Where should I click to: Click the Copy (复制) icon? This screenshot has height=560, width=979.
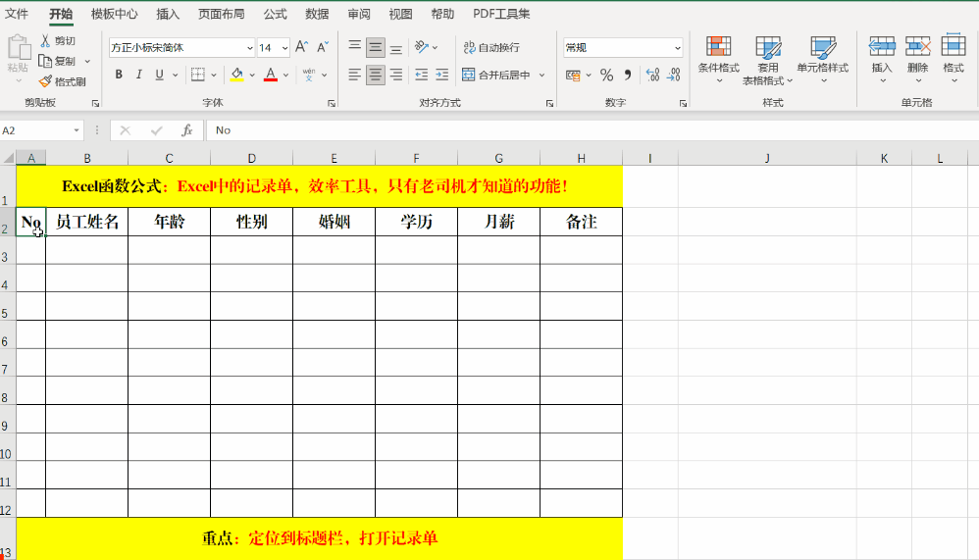(45, 61)
